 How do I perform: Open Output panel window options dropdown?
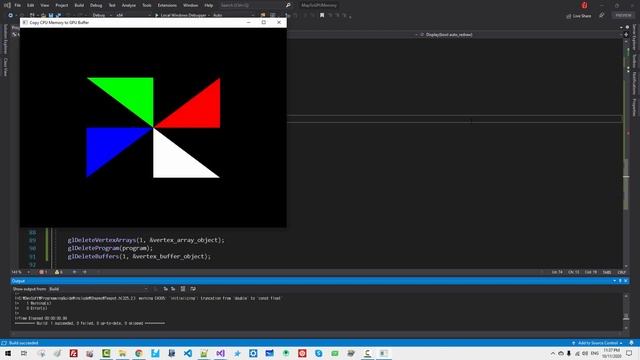(615, 281)
